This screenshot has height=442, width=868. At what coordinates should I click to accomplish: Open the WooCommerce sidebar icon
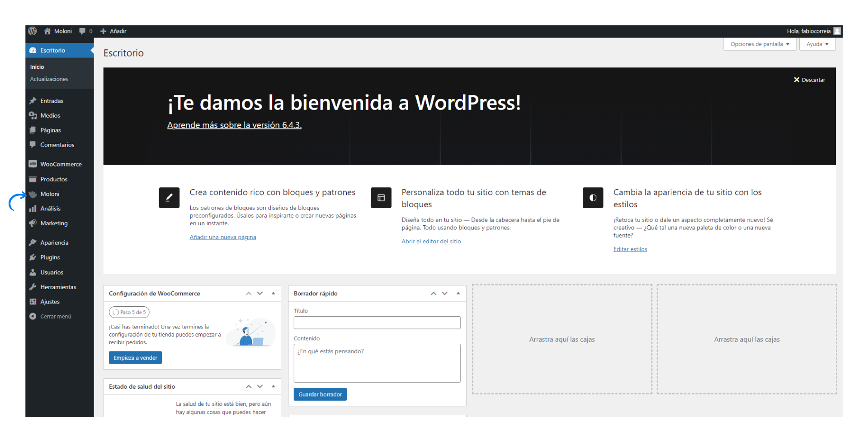33,164
